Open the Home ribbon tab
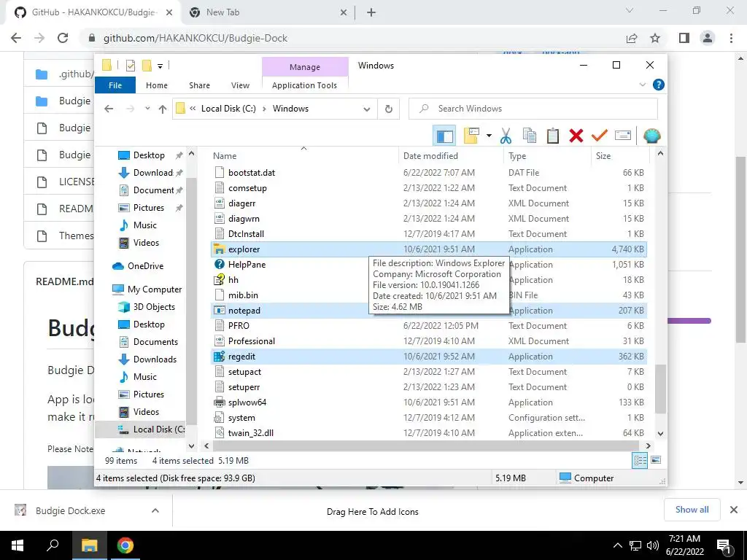747x560 pixels. pyautogui.click(x=157, y=85)
